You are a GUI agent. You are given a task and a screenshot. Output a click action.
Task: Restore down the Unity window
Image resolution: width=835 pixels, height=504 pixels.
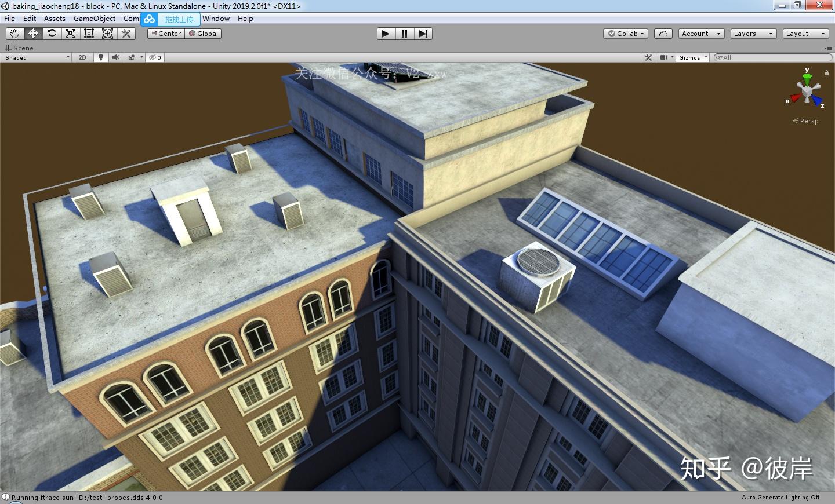798,6
